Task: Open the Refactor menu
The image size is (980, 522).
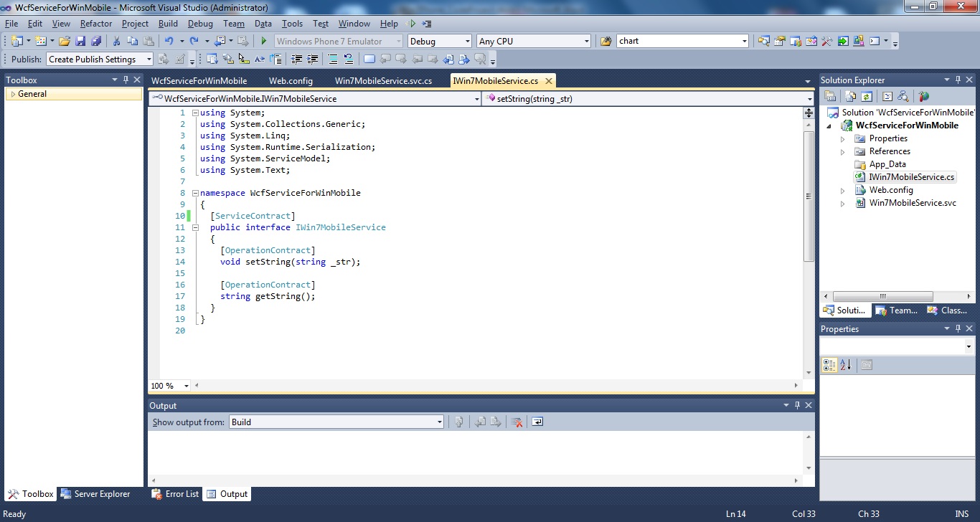Action: tap(96, 24)
